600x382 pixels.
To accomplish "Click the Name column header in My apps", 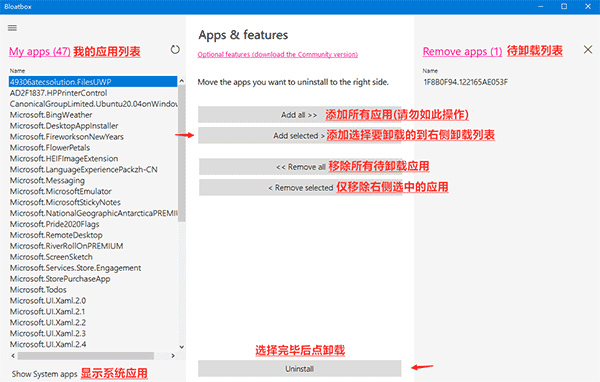I will tap(17, 70).
